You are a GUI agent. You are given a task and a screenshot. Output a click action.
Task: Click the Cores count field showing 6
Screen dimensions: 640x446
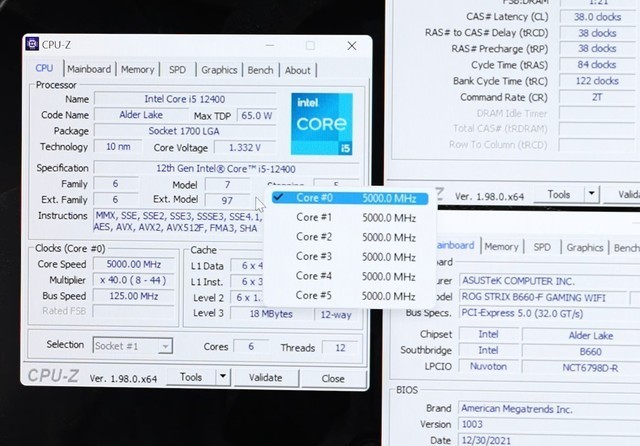click(251, 347)
